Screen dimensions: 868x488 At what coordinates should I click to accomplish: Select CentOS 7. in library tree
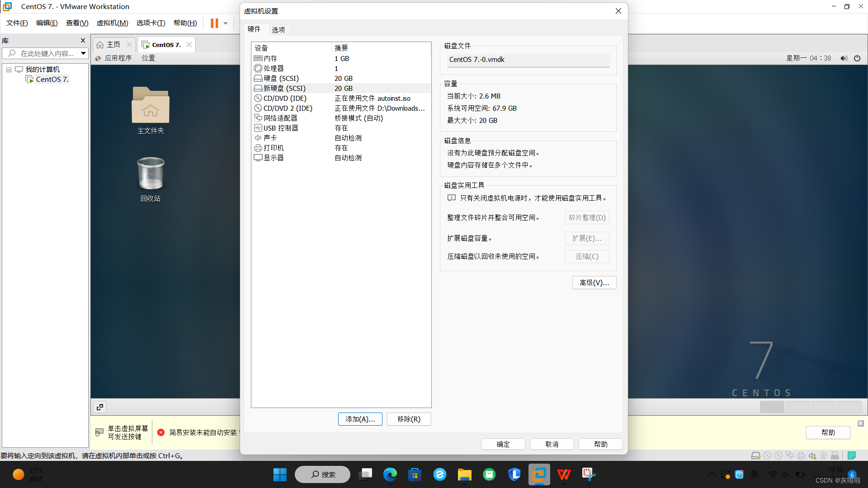click(52, 80)
